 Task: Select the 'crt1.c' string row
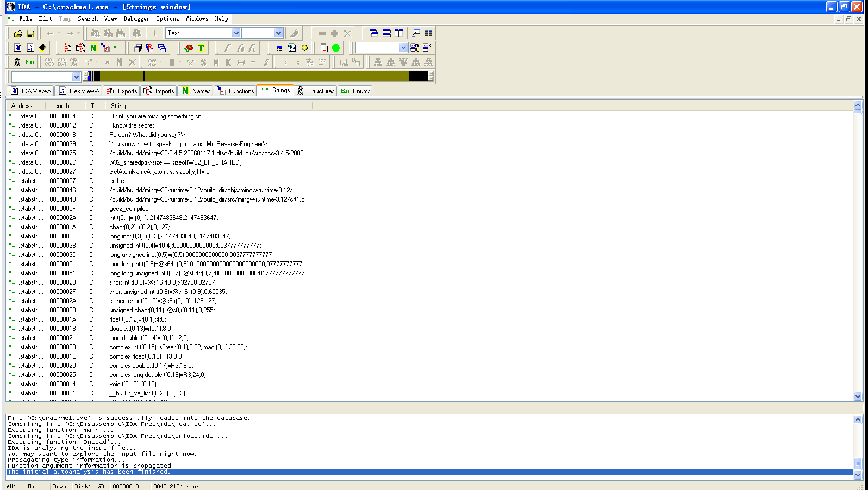click(x=429, y=181)
